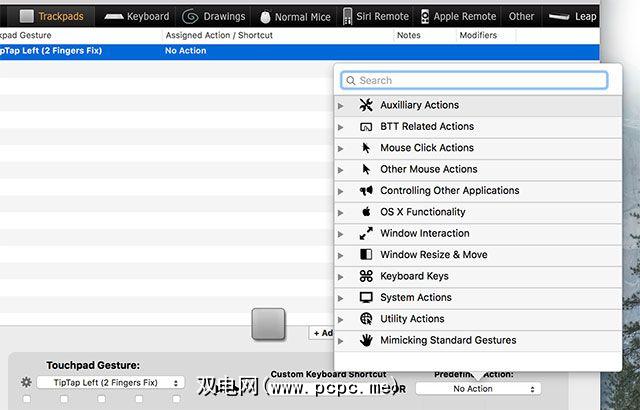
Task: Switch to the Keyboard tab
Action: pyautogui.click(x=136, y=16)
